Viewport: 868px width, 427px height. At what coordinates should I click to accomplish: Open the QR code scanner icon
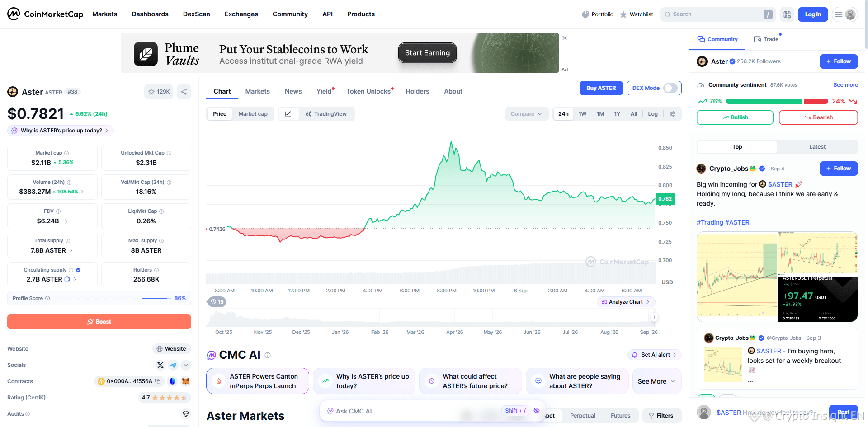coord(787,14)
